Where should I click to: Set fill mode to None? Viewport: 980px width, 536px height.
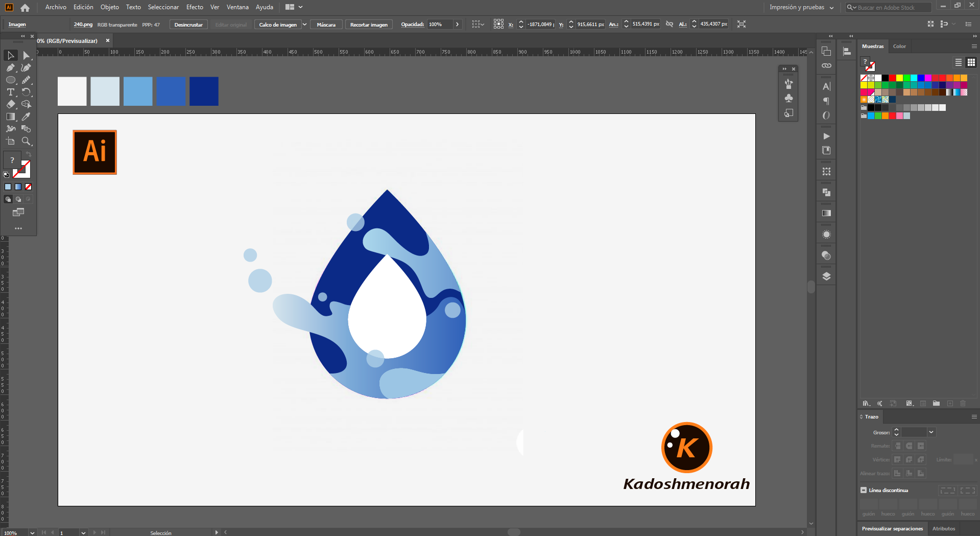tap(28, 187)
